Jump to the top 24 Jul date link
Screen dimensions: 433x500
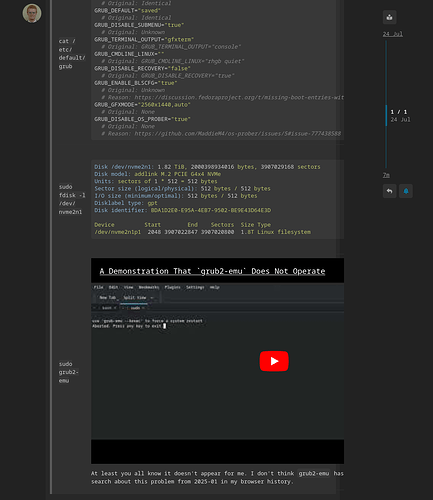393,34
